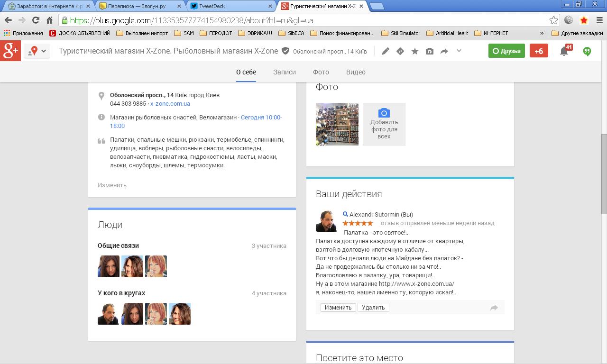Open the SibECA bookmarks folder

(x=291, y=33)
